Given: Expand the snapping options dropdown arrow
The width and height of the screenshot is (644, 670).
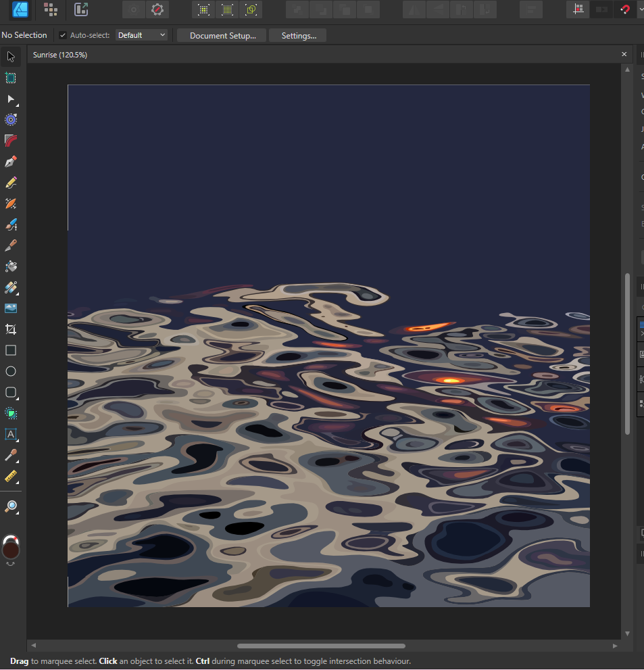Looking at the screenshot, I should point(640,9).
